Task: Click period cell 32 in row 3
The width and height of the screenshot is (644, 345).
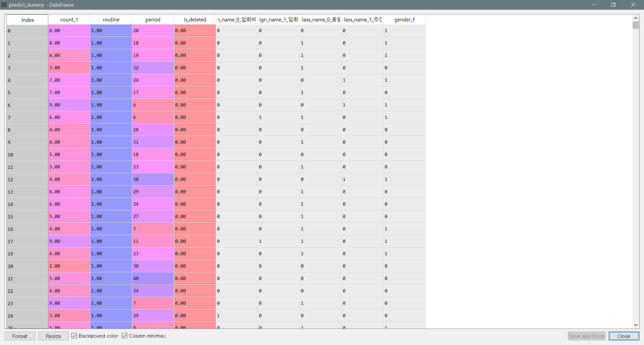Action: click(153, 68)
